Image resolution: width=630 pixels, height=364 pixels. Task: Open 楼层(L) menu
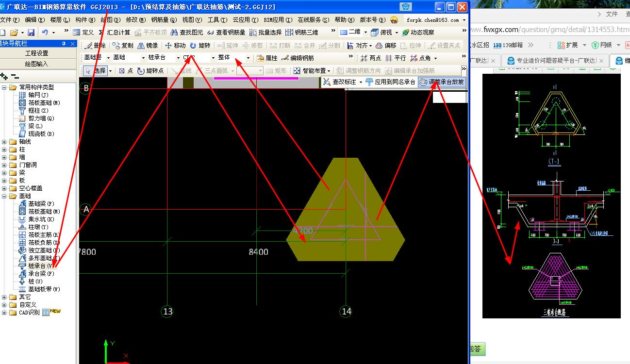60,20
